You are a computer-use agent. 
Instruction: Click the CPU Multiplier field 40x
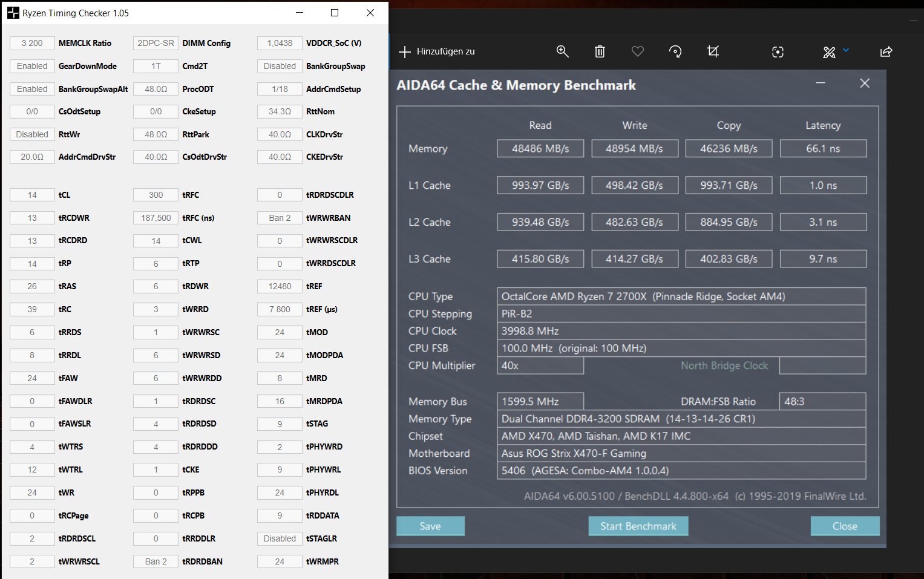coord(540,365)
